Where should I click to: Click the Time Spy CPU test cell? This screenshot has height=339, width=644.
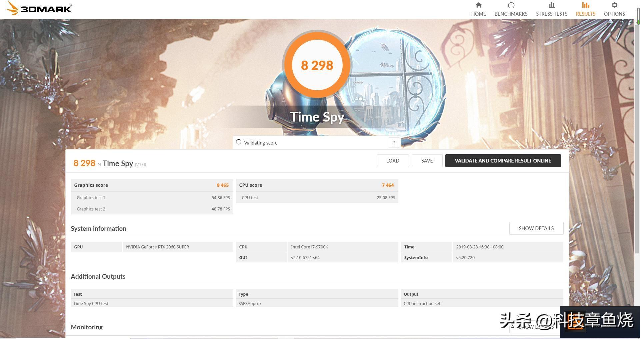click(152, 304)
